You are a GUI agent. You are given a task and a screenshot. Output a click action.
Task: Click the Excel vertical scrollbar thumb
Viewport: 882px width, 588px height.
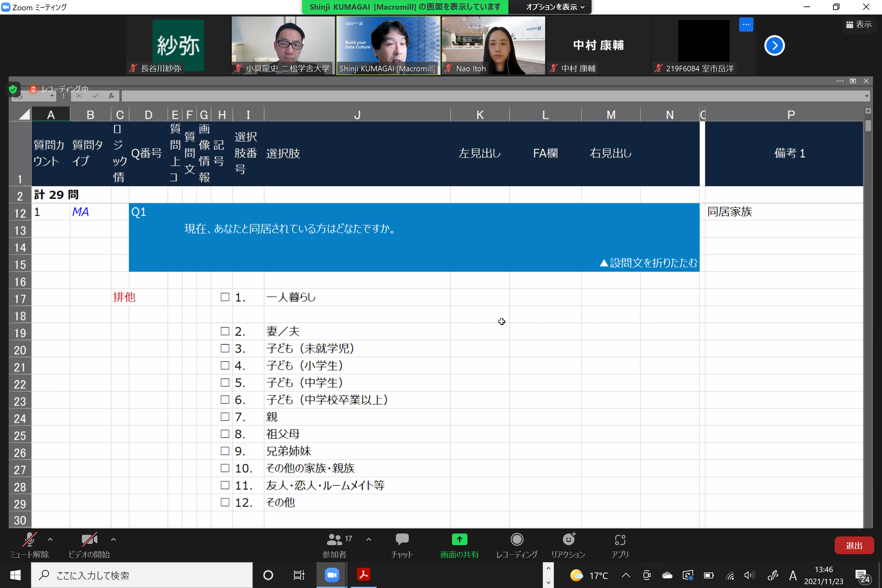tap(868, 126)
